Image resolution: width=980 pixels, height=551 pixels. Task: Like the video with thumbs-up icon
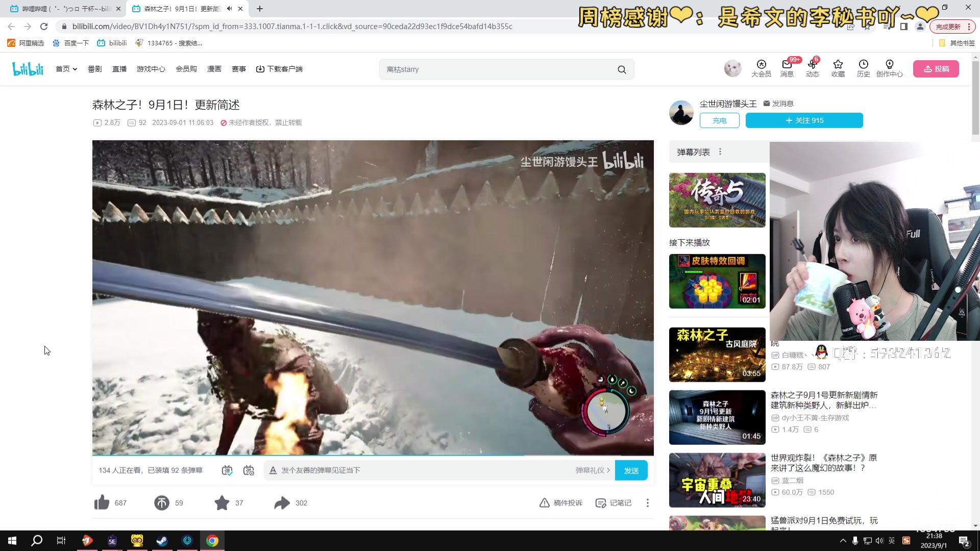[x=102, y=503]
